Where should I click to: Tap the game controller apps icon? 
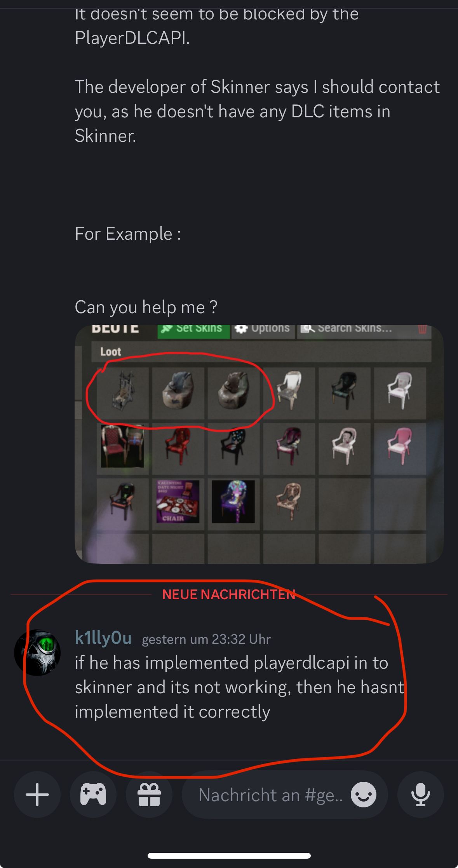point(93,795)
